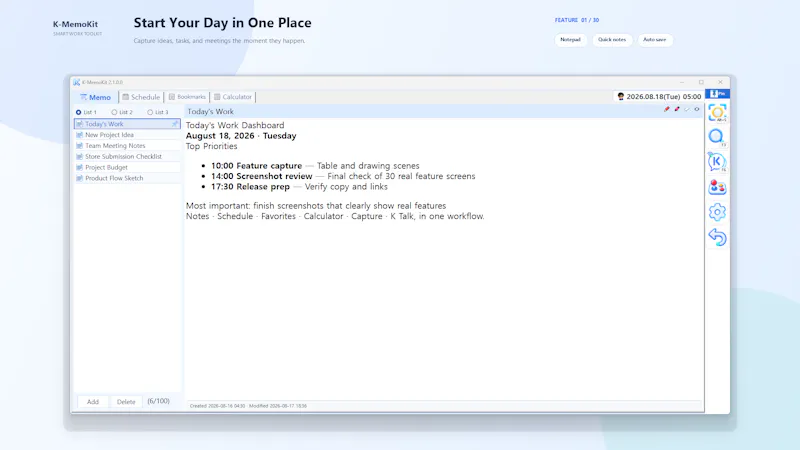Screen dimensions: 800x450
Task: Click the 'Top Priorities' heading in memo
Action: [x=212, y=146]
